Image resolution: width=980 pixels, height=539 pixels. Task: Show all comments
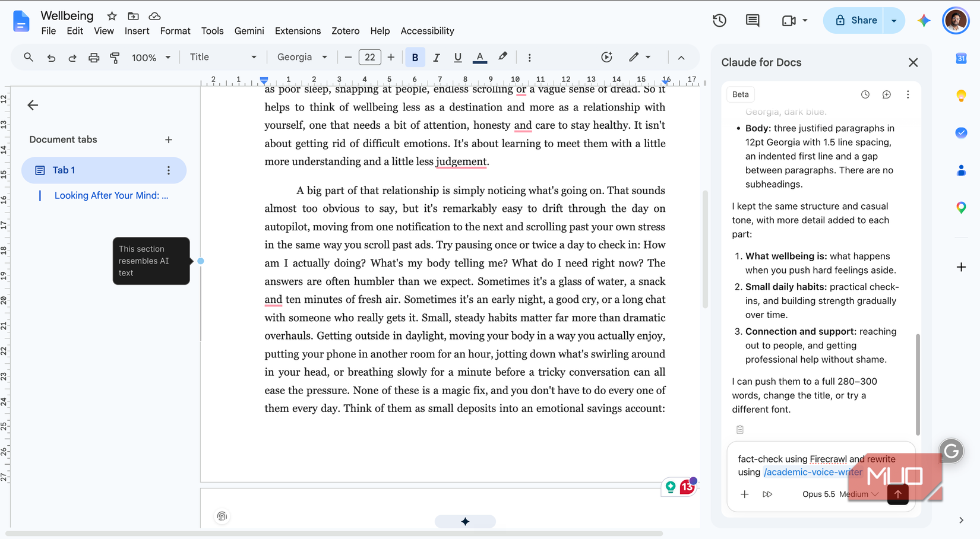(x=753, y=20)
